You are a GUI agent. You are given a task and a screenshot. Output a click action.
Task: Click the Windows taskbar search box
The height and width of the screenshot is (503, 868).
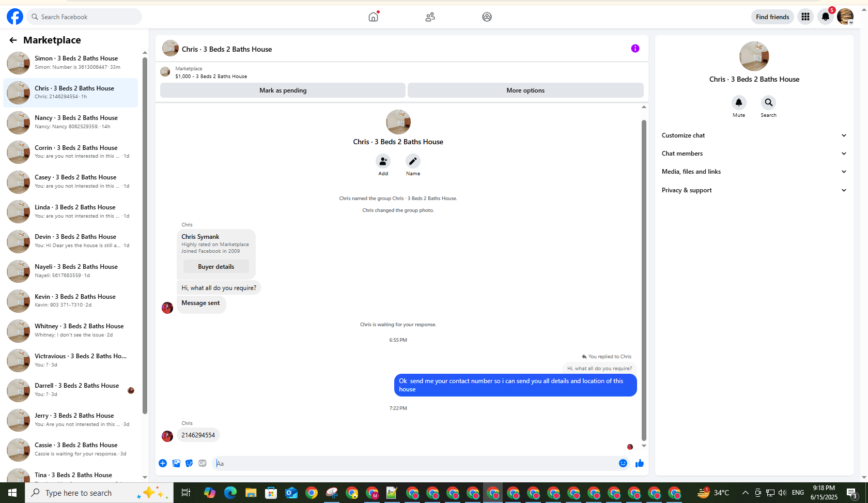99,493
